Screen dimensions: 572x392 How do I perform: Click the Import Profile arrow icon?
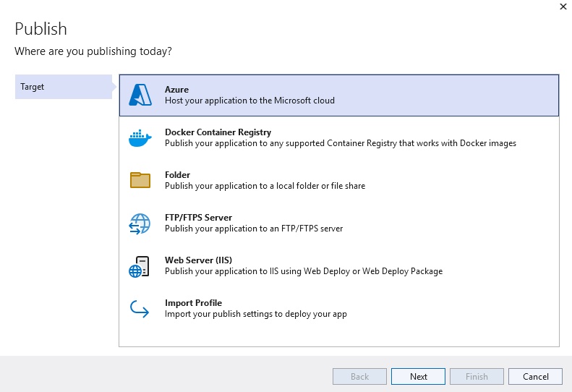(140, 309)
